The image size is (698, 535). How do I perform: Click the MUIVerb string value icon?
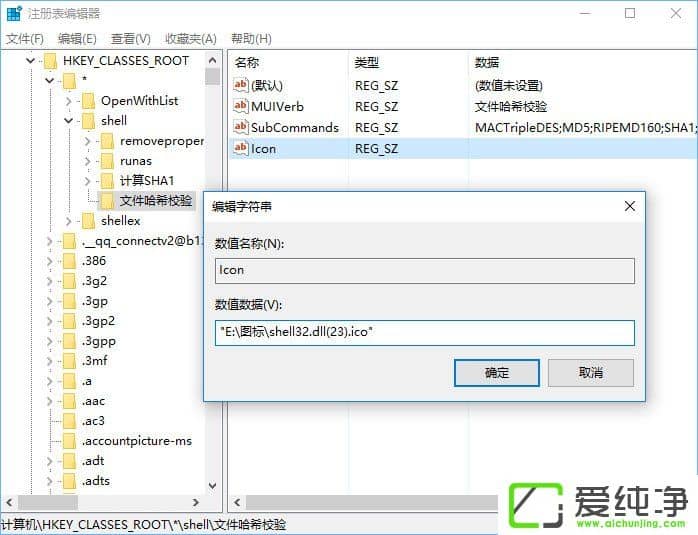coord(240,106)
